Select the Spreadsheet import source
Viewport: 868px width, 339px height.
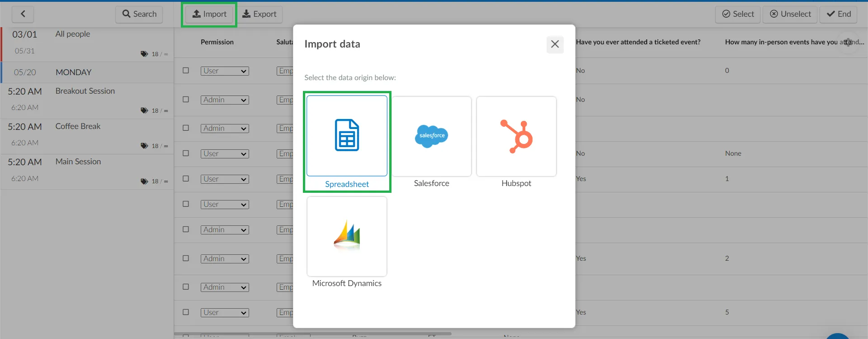coord(347,136)
